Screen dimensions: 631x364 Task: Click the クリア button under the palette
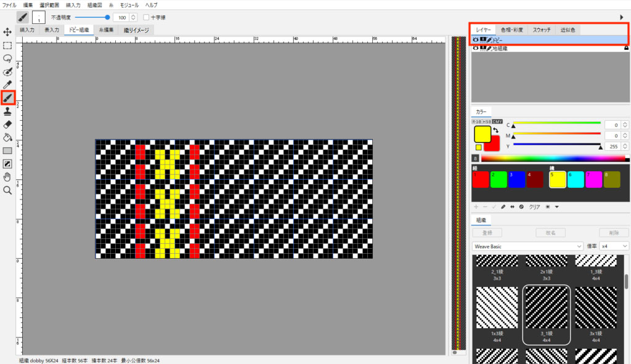click(x=535, y=207)
